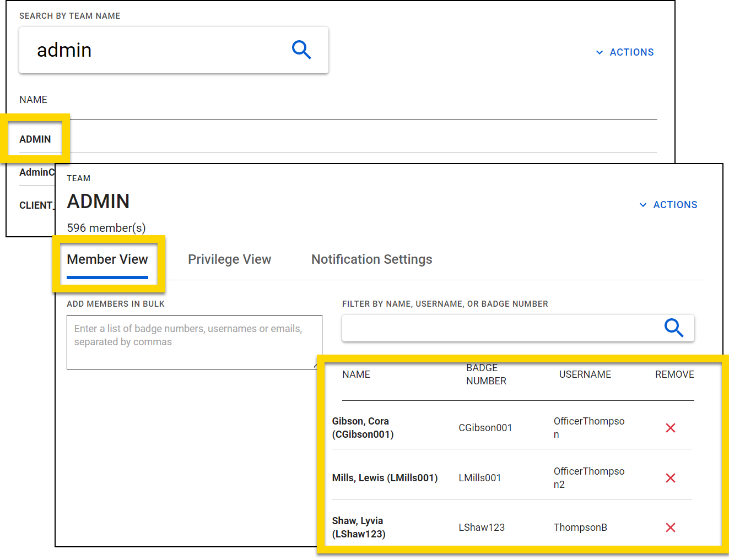Expand the ACTIONS dropdown in the team search panel
729x560 pixels.
625,52
